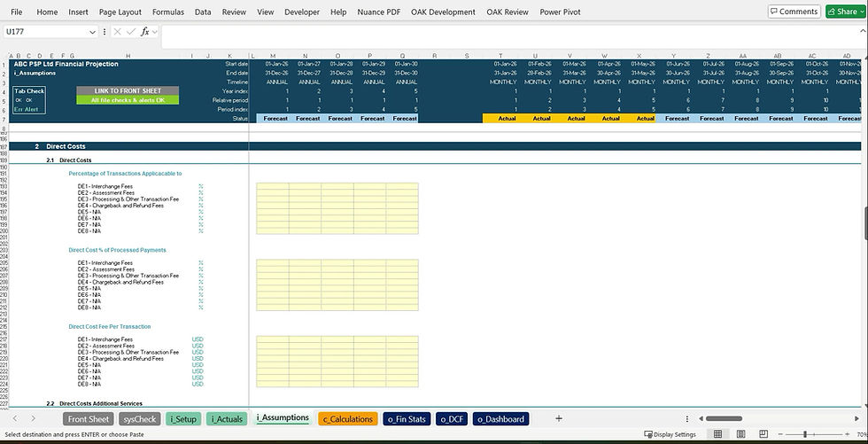Click the formula bar Enter checkmark icon
Image resolution: width=868 pixels, height=444 pixels.
pyautogui.click(x=131, y=32)
